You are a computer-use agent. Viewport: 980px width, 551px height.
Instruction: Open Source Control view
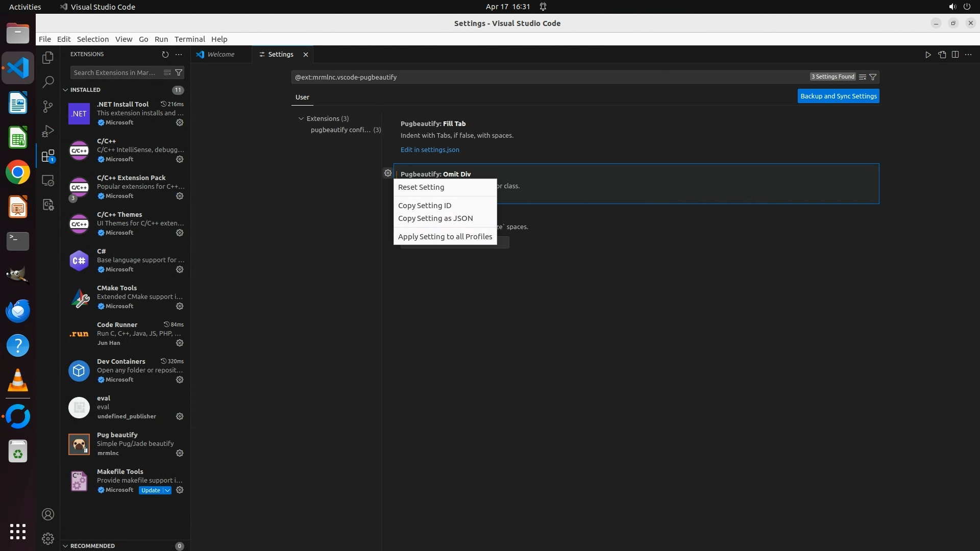pos(48,106)
